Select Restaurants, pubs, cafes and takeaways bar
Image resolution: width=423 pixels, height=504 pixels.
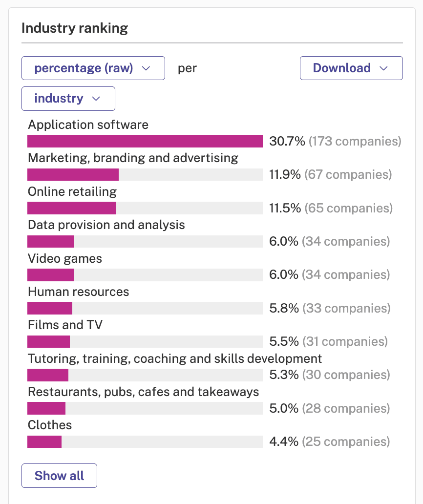pyautogui.click(x=145, y=408)
